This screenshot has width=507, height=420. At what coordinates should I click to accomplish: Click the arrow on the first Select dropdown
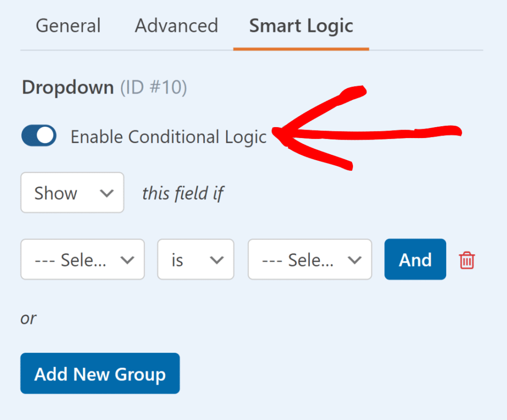click(x=129, y=259)
